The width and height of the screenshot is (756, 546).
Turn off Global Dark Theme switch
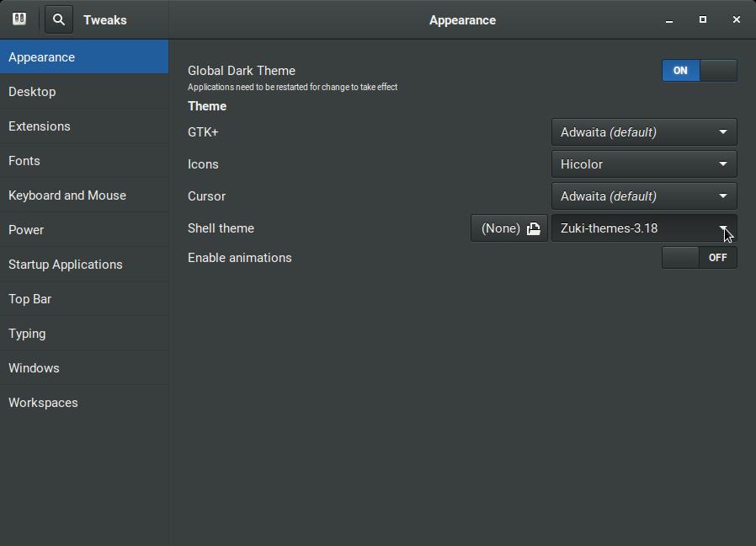(x=699, y=71)
